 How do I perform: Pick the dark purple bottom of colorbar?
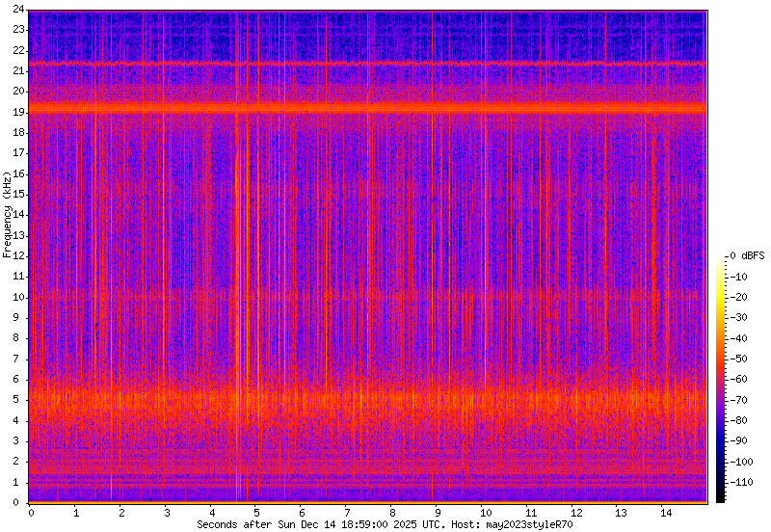point(720,492)
